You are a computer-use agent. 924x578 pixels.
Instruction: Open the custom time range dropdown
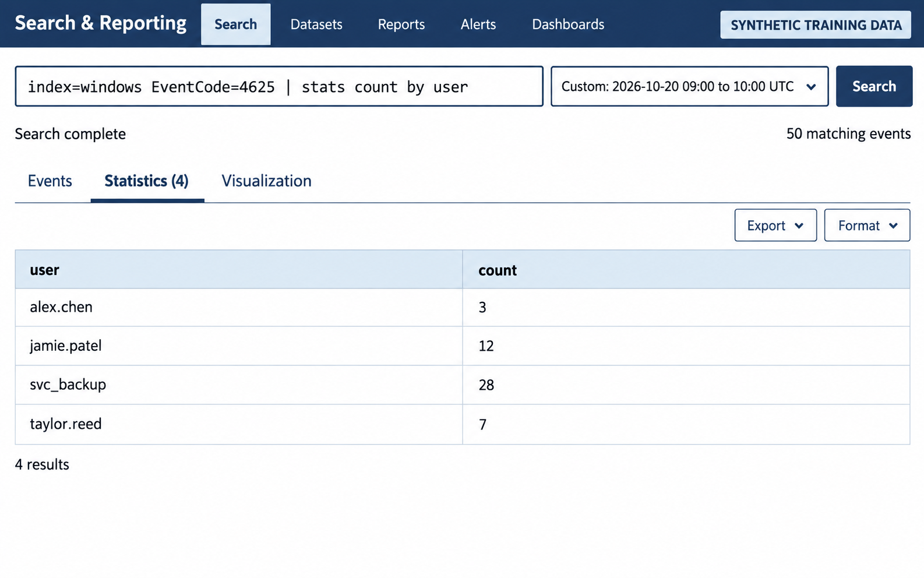click(690, 86)
